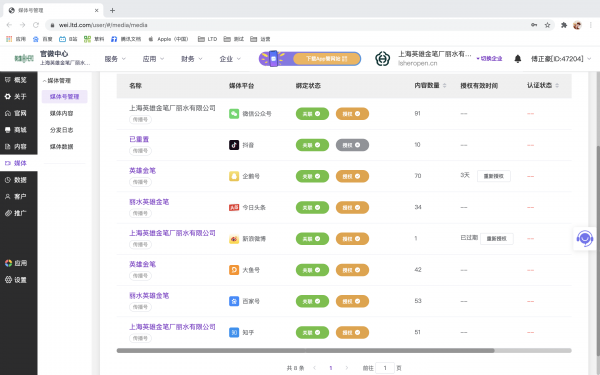Screen dimensions: 600x375
Task: Select 媒体内容 in the sidebar submenu
Action: (61, 113)
